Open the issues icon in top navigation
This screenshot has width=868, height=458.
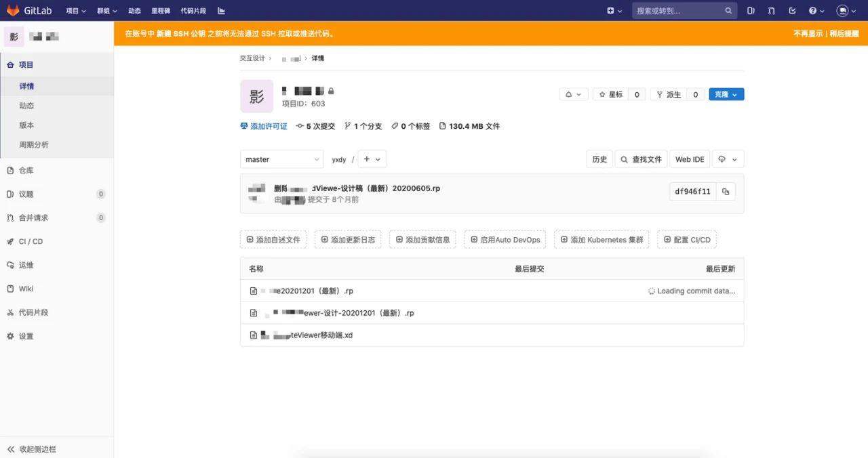point(751,11)
